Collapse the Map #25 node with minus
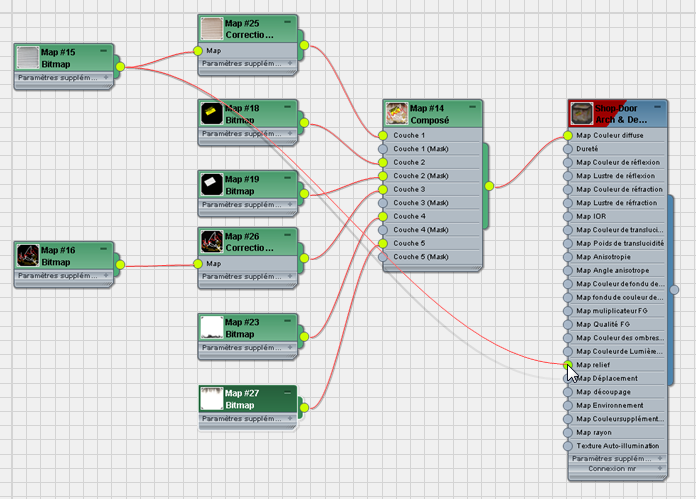Image resolution: width=696 pixels, height=499 pixels. coord(288,22)
